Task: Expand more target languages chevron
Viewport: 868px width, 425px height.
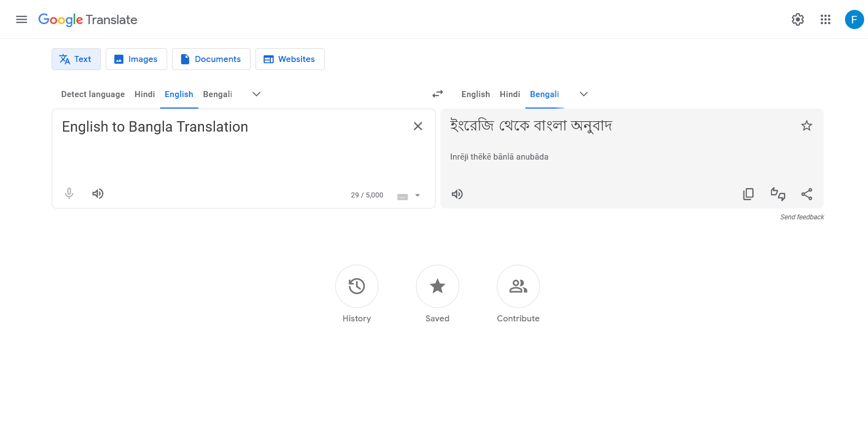Action: pos(583,94)
